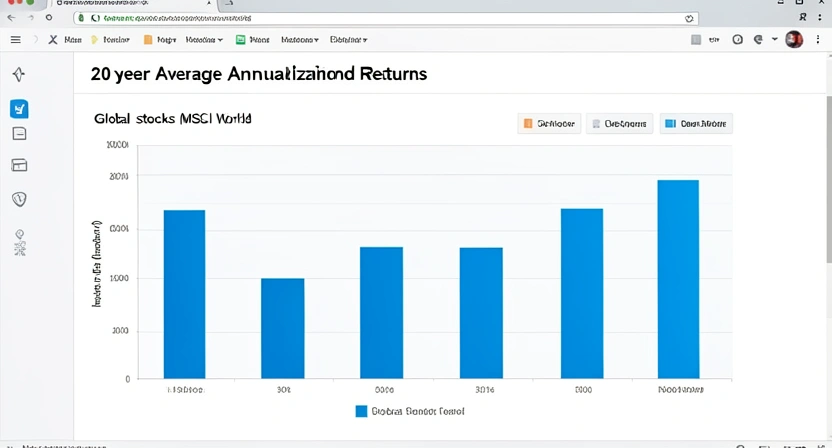Click the shield icon in left sidebar

18,199
